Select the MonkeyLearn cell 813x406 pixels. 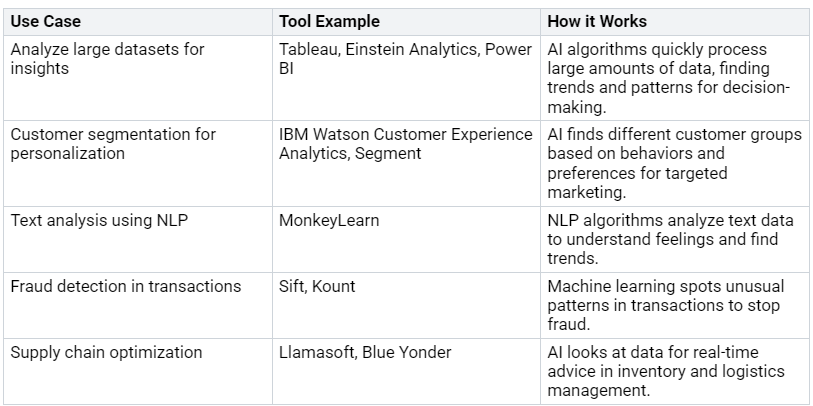329,220
